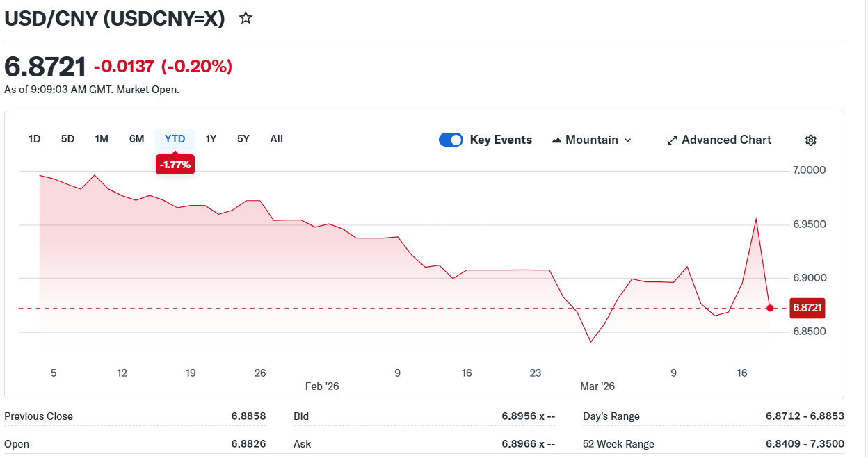Image resolution: width=868 pixels, height=458 pixels.
Task: Select the 1D time range
Action: click(35, 139)
